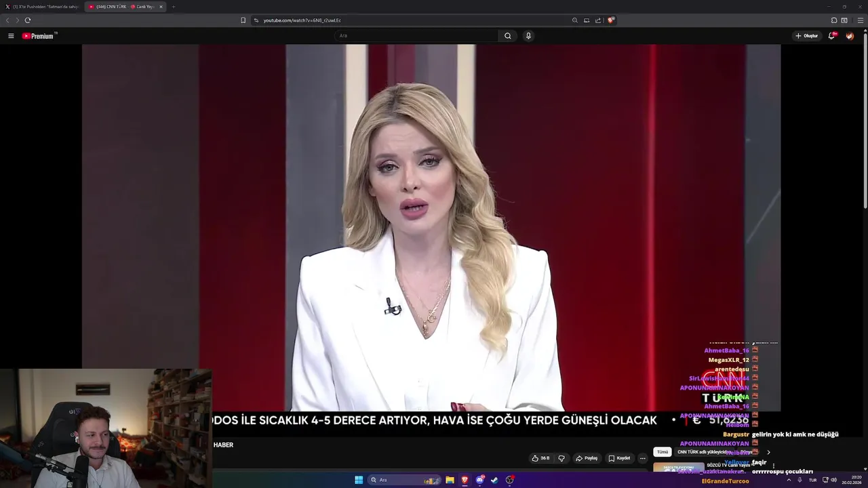Open the YouTube notifications bell
Image resolution: width=868 pixels, height=488 pixels.
click(x=831, y=36)
